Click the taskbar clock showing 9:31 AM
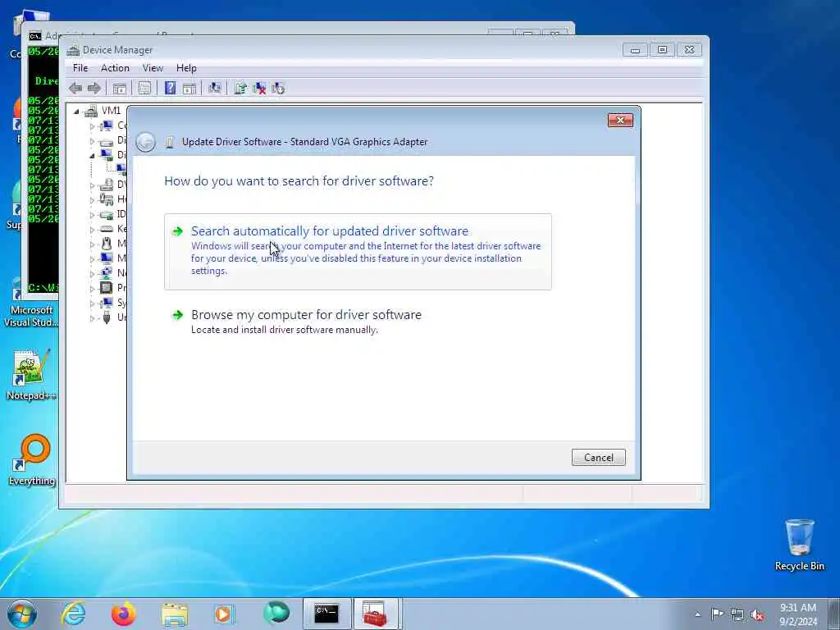Screen dimensions: 840x630 798,614
